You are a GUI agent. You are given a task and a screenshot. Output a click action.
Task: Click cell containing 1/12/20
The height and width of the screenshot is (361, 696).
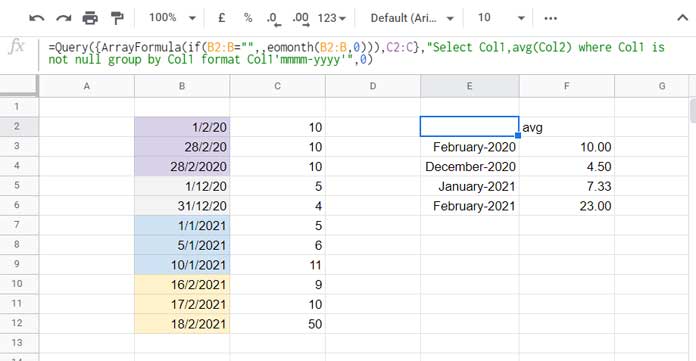pos(182,186)
